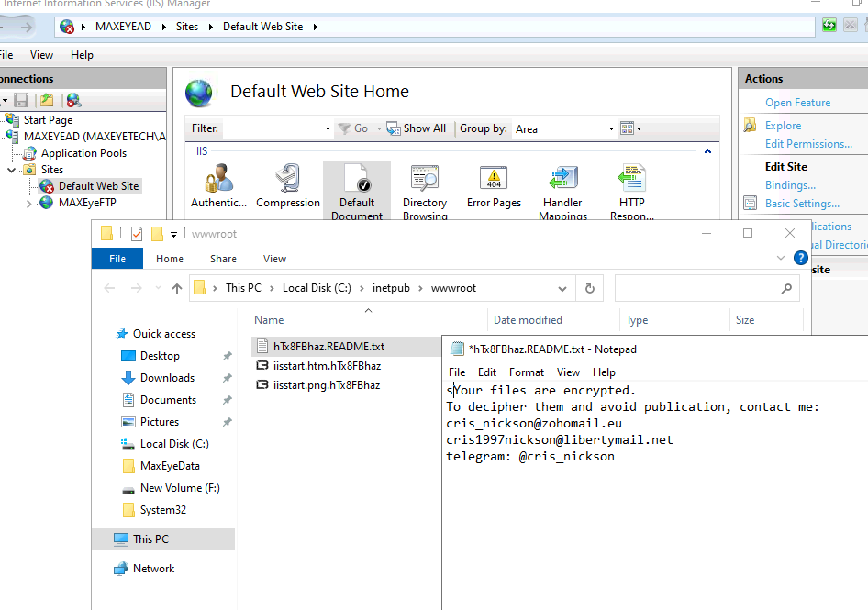Collapse the Sites tree node
The image size is (868, 610).
pyautogui.click(x=12, y=170)
